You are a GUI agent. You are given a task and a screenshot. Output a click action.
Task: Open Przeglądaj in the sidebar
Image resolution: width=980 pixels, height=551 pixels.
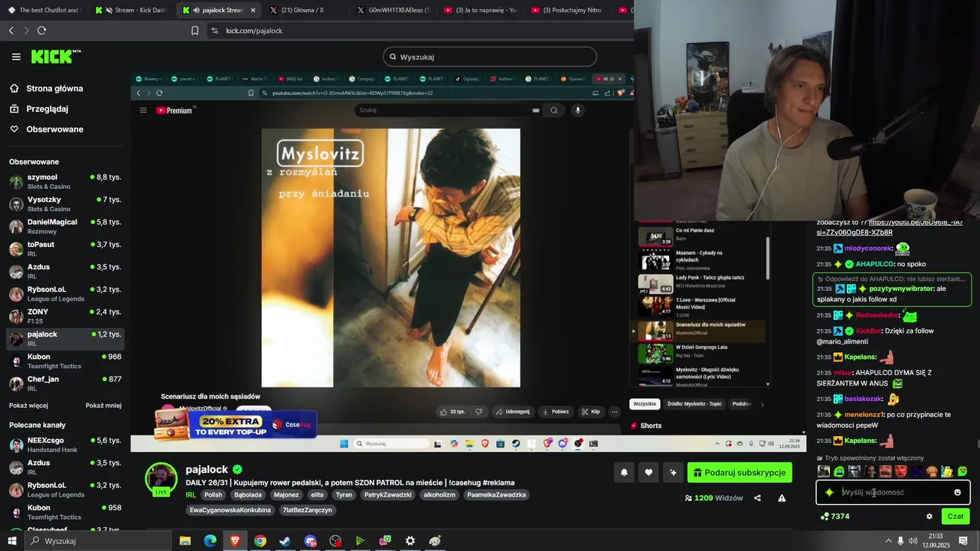tap(47, 109)
